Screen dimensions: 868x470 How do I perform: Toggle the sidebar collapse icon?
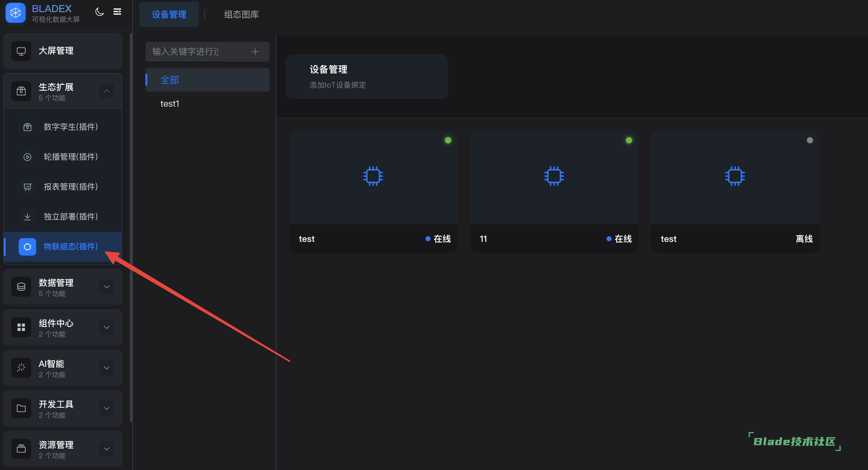click(117, 12)
